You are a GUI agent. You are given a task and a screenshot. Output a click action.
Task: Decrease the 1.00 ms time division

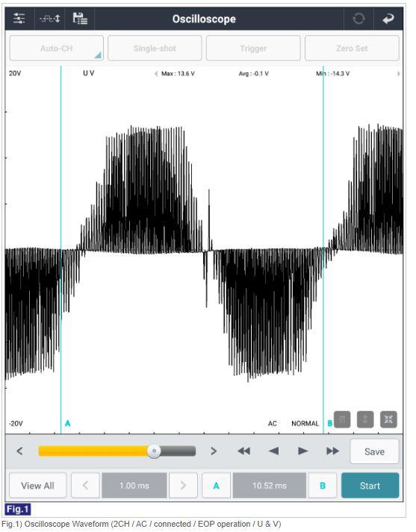[86, 486]
